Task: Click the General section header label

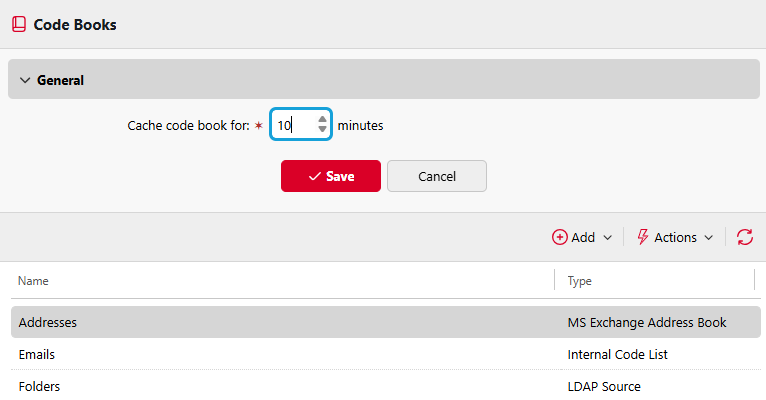Action: [x=60, y=80]
